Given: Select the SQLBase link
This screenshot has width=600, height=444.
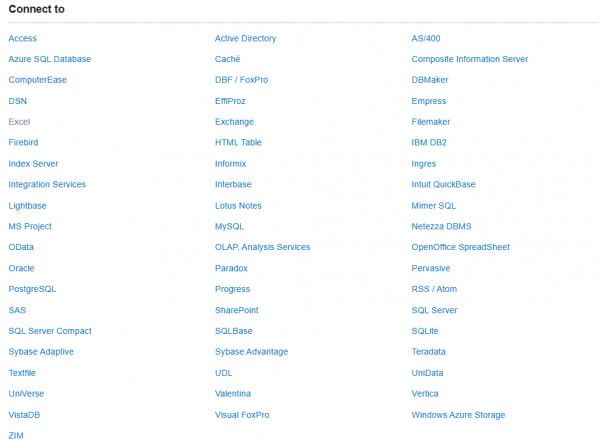Looking at the screenshot, I should click(x=233, y=331).
